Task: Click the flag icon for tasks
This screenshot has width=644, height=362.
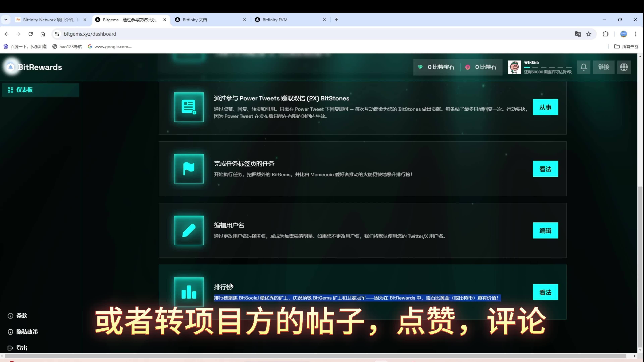Action: [x=189, y=169]
